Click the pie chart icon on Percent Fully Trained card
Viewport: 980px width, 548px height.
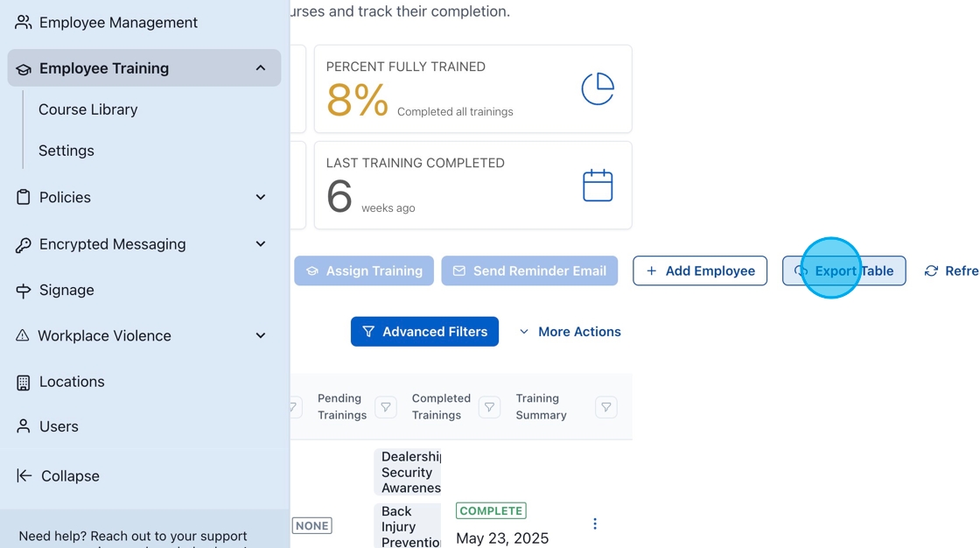[598, 88]
